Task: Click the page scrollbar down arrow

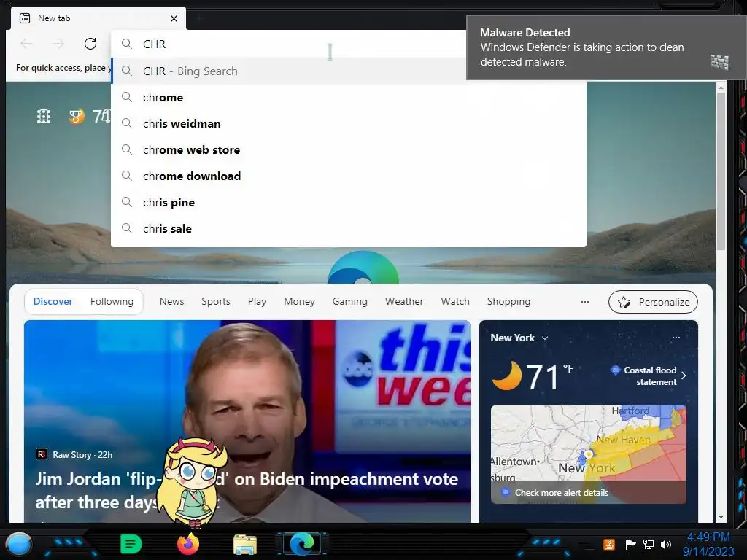Action: [x=721, y=517]
